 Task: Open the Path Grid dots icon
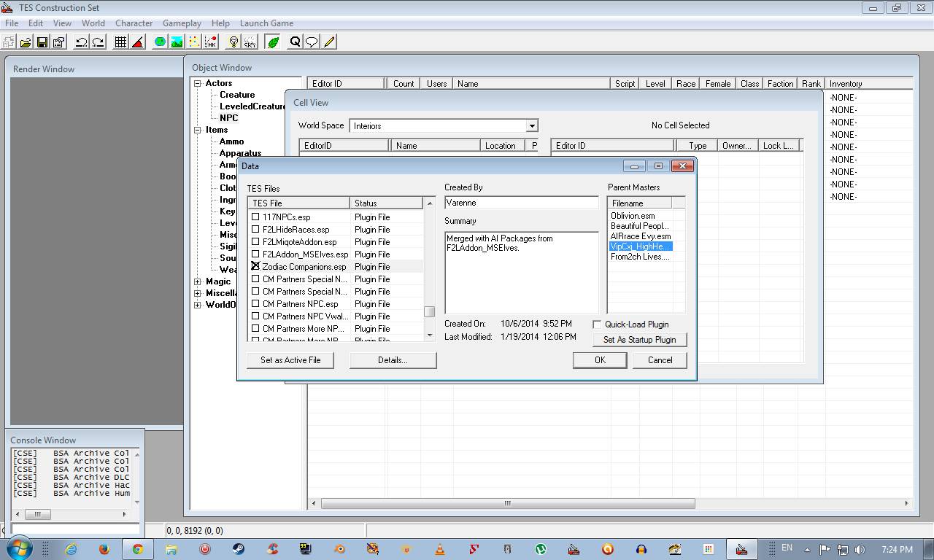pos(194,42)
